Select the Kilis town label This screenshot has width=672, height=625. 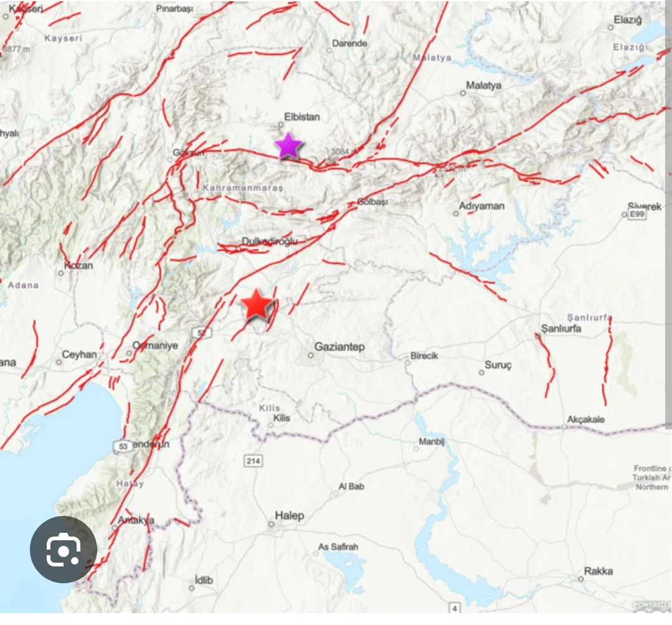click(282, 418)
